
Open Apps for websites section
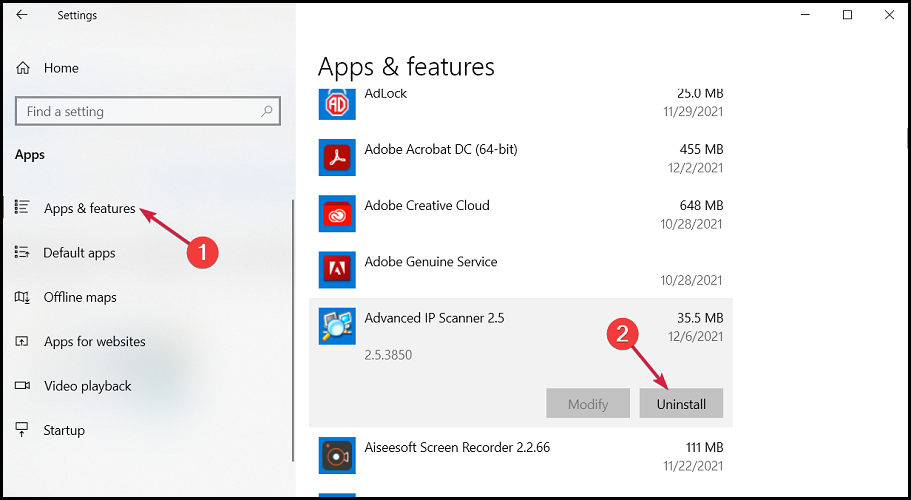(95, 341)
